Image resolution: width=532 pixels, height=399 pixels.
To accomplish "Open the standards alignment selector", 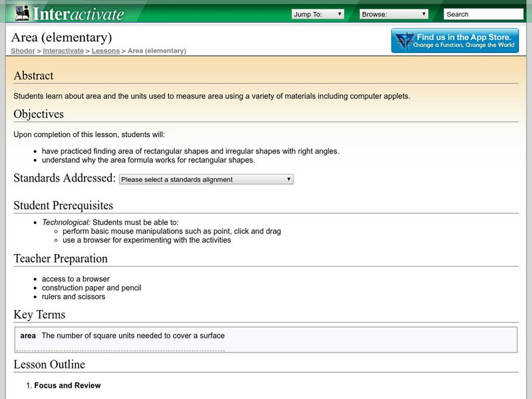I will click(206, 180).
